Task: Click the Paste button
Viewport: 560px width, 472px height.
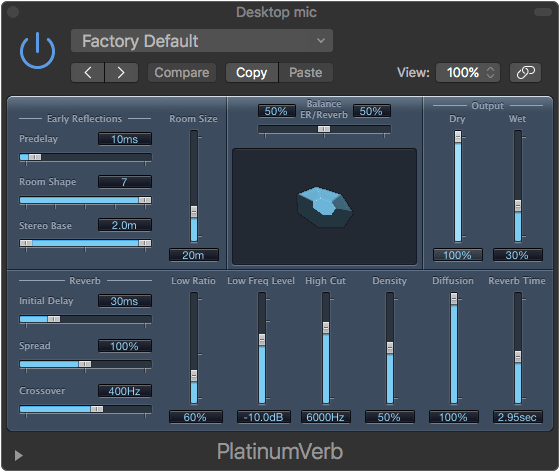Action: point(306,72)
